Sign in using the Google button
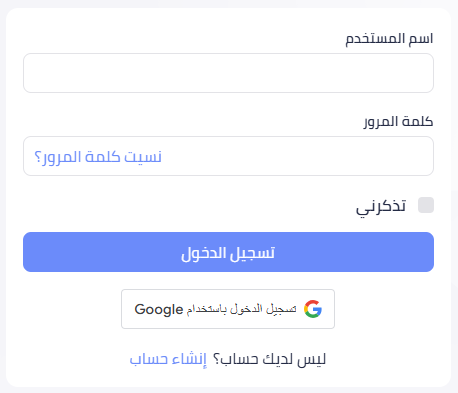 228,309
